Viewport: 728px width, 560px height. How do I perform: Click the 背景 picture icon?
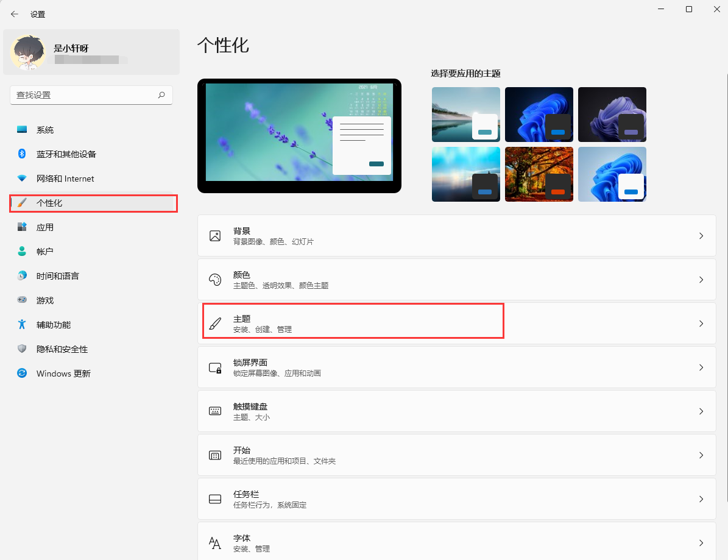(x=215, y=236)
